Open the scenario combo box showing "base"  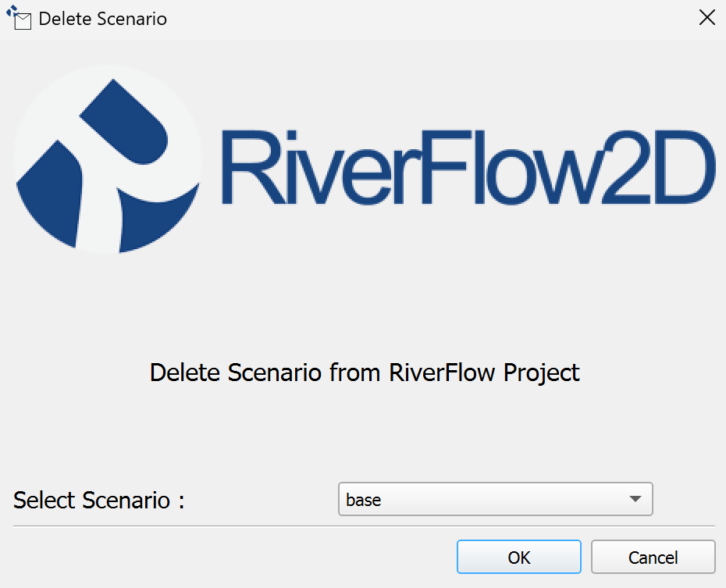[495, 500]
